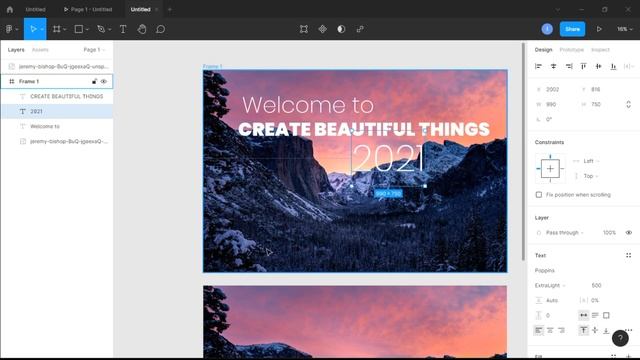Open the Page 1 pages dropdown
This screenshot has height=360, width=640.
(94, 50)
